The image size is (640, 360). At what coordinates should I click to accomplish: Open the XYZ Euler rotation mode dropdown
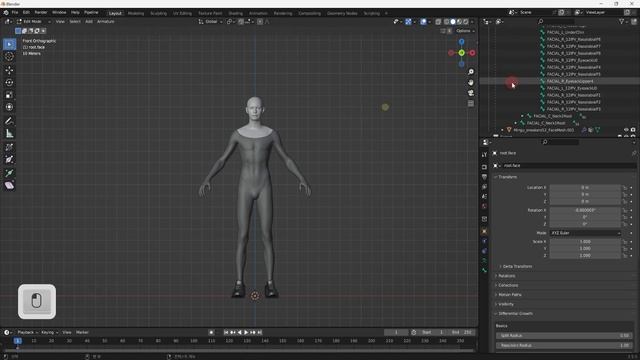pyautogui.click(x=585, y=233)
